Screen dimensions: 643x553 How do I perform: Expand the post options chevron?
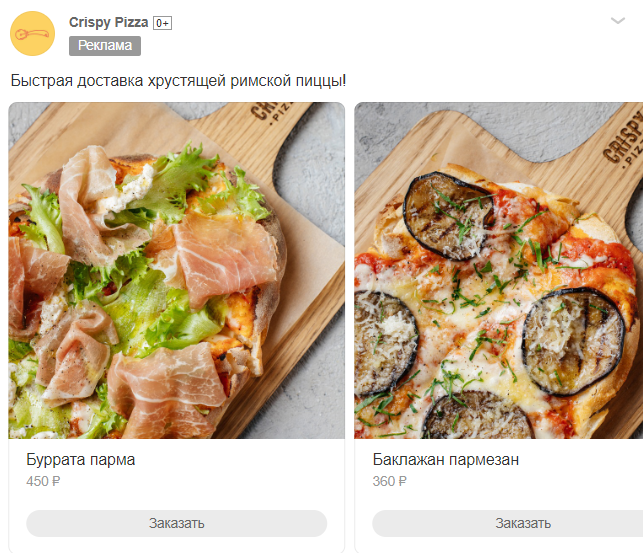pyautogui.click(x=618, y=21)
